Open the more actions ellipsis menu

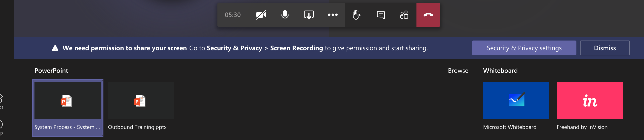[333, 15]
